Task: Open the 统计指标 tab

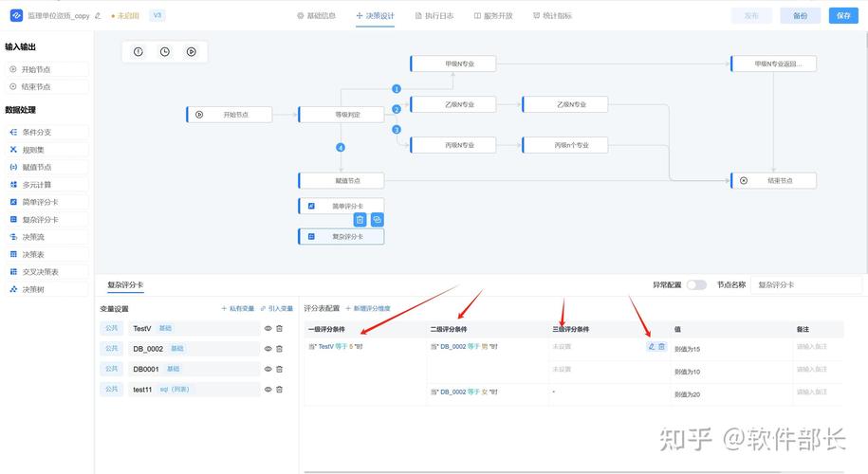Action: (x=552, y=16)
